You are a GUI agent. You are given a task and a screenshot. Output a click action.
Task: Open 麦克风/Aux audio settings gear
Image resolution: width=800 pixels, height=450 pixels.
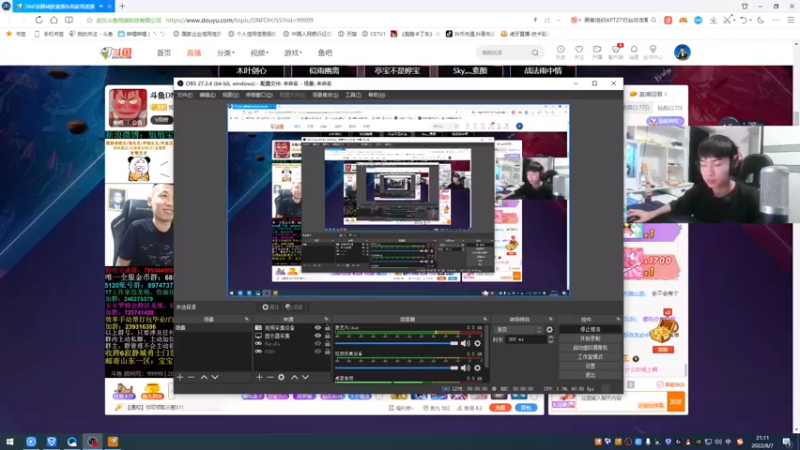[x=478, y=343]
